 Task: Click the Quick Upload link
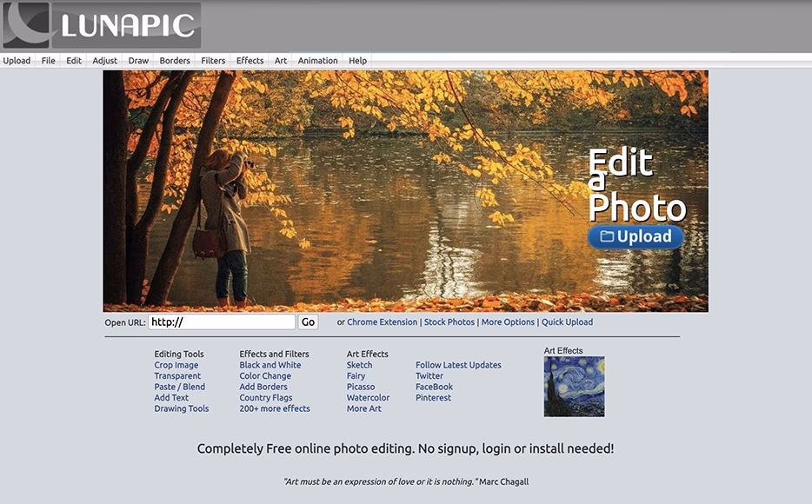point(567,322)
